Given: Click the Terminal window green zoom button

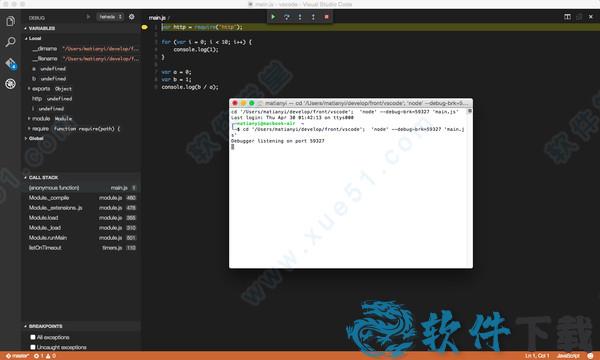Looking at the screenshot, I should (x=252, y=103).
